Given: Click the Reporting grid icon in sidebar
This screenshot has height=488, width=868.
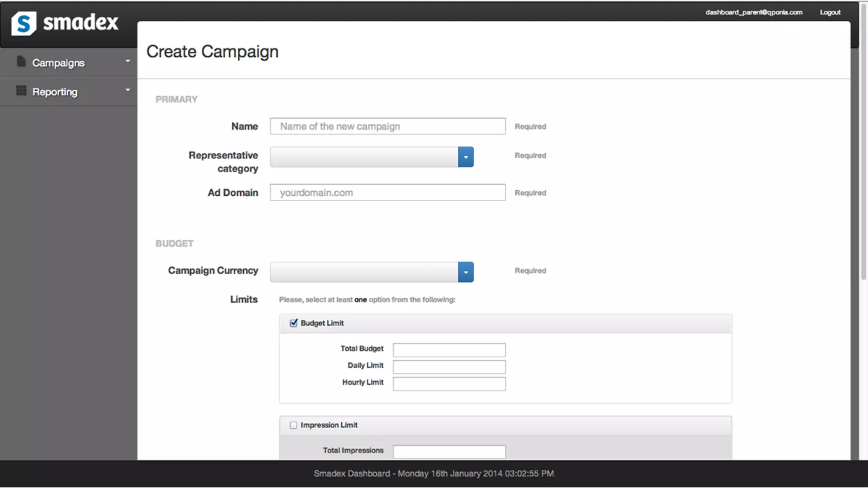Looking at the screenshot, I should click(x=21, y=91).
